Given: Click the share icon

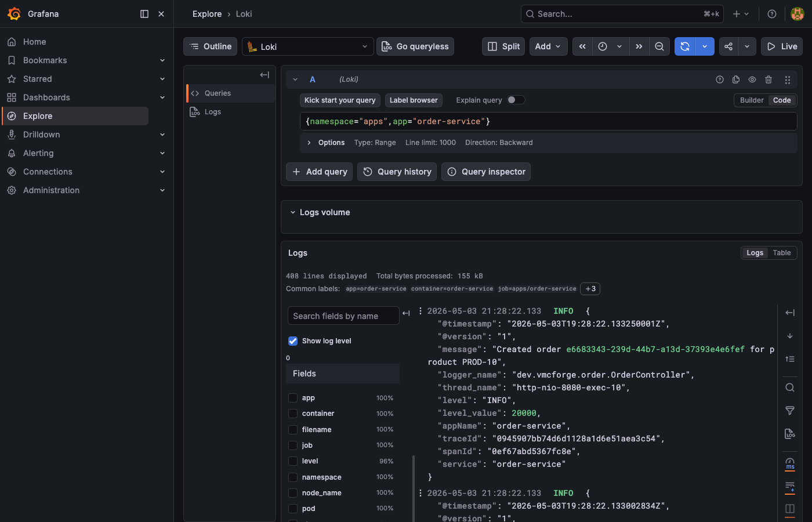Looking at the screenshot, I should 728,46.
